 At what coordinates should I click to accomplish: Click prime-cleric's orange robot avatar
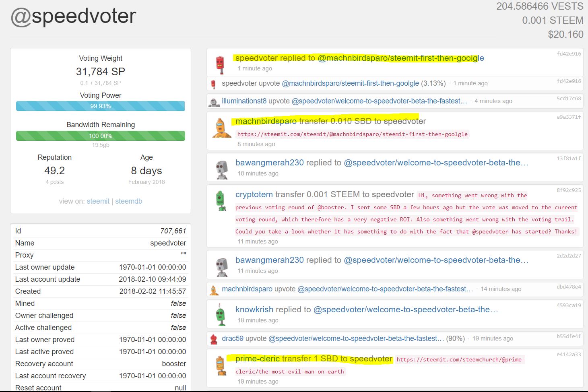point(221,365)
